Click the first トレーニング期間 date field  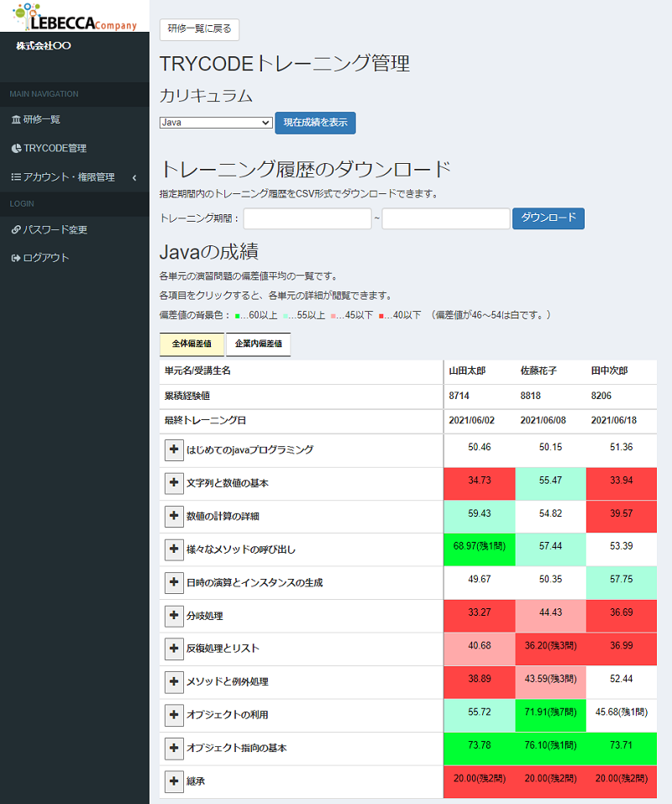[x=307, y=218]
